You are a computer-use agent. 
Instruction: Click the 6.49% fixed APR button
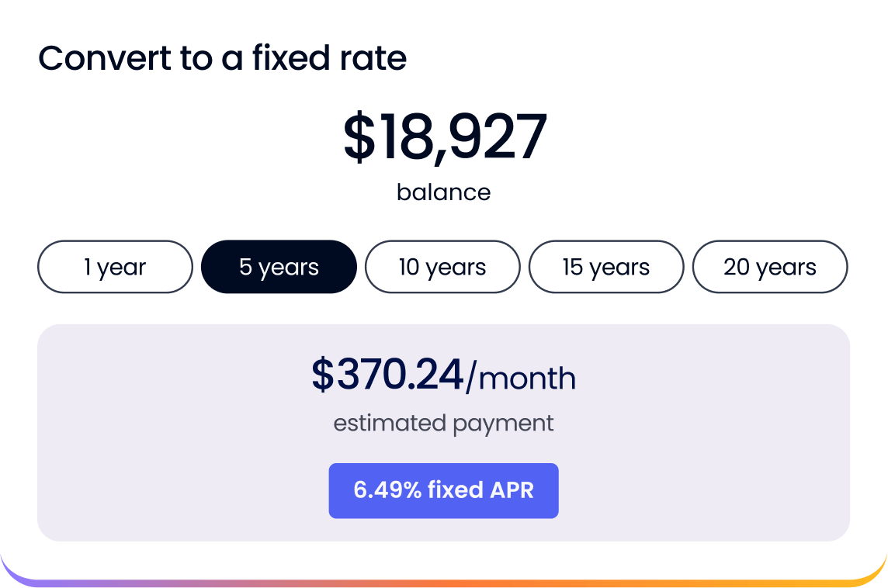tap(443, 490)
